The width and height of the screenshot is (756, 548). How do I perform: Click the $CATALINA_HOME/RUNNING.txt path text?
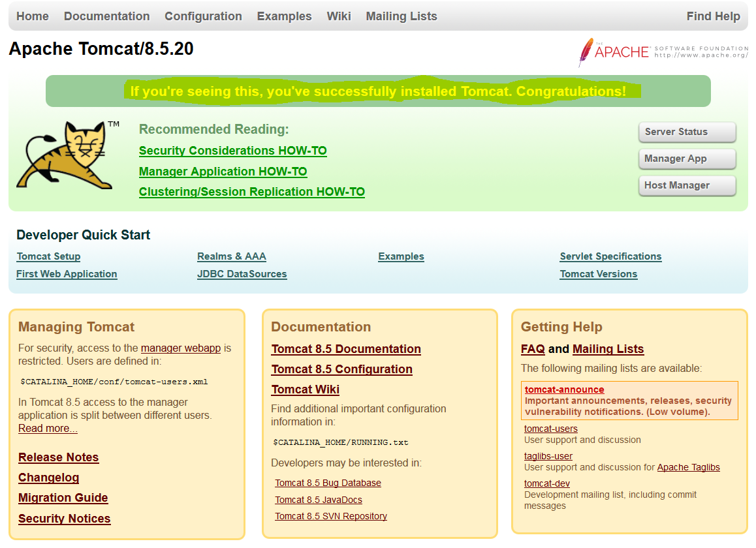click(x=340, y=442)
